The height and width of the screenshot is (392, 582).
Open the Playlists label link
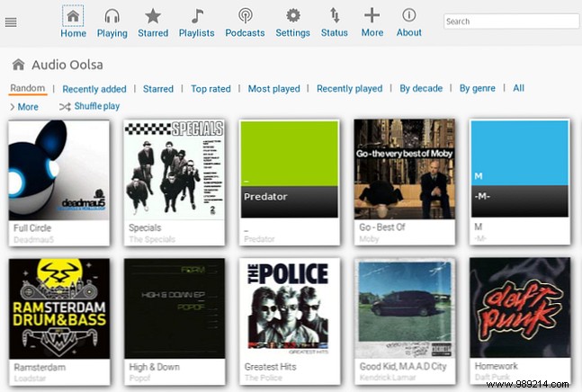[197, 33]
